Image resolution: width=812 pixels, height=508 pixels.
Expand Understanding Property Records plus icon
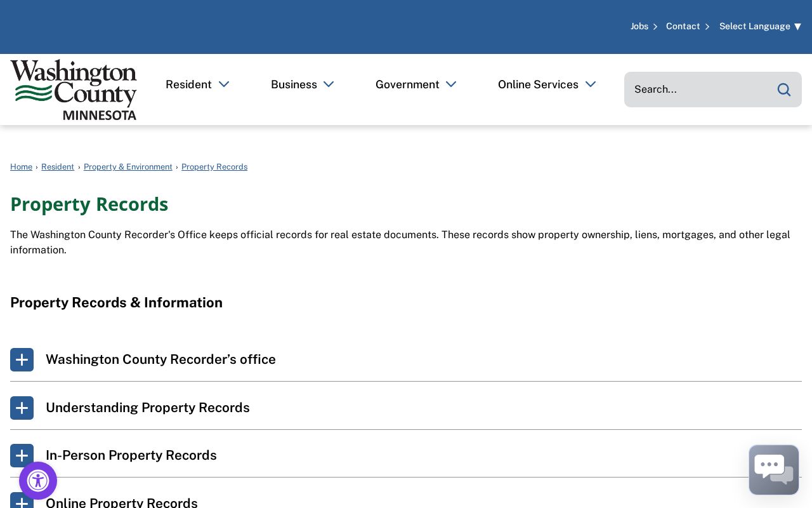point(22,408)
